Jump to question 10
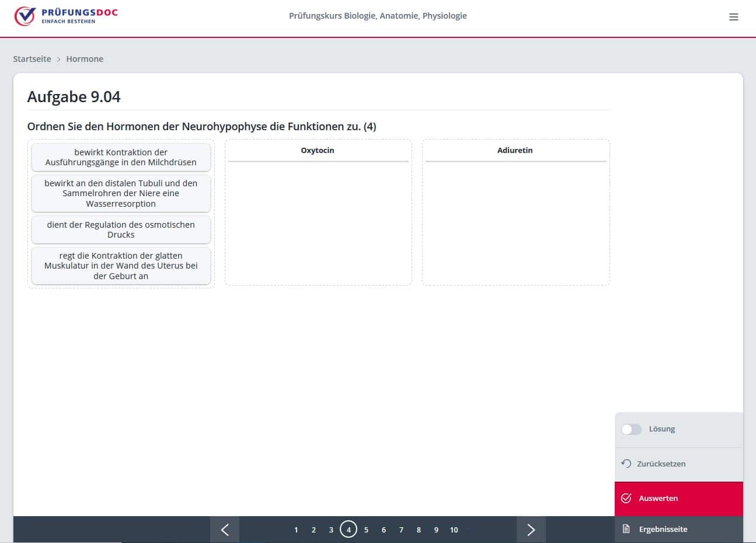The width and height of the screenshot is (756, 543). click(x=454, y=530)
